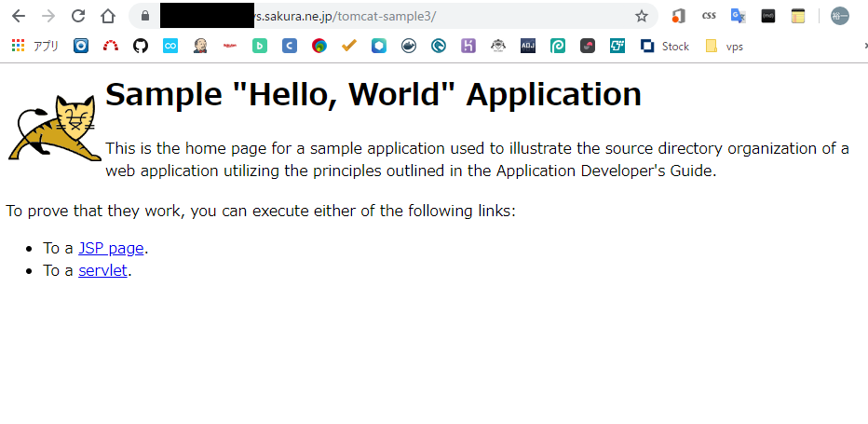
Task: Open the Stock bookmark
Action: pyautogui.click(x=665, y=46)
